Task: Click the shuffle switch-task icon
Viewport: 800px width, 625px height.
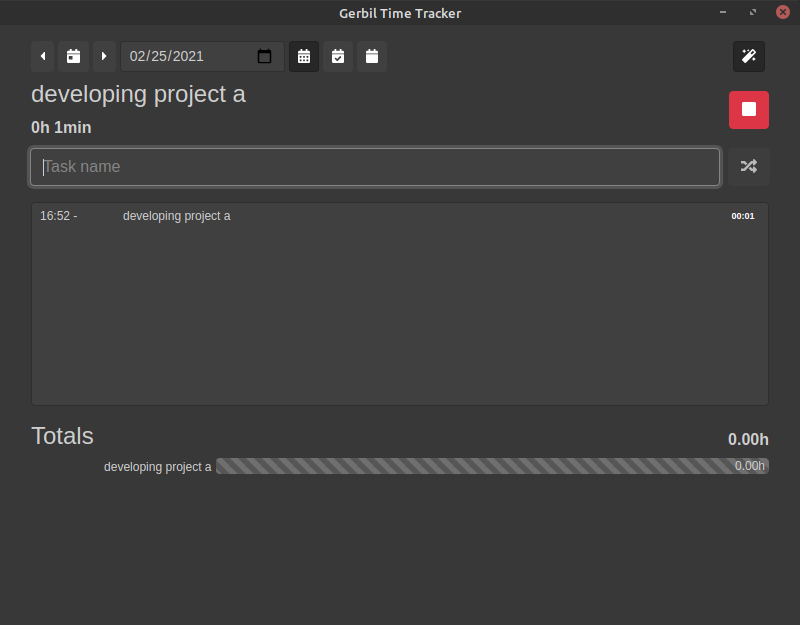Action: [x=748, y=166]
